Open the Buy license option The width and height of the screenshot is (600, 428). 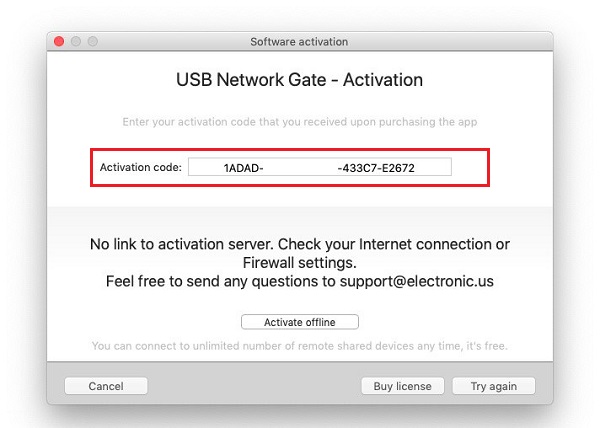403,386
